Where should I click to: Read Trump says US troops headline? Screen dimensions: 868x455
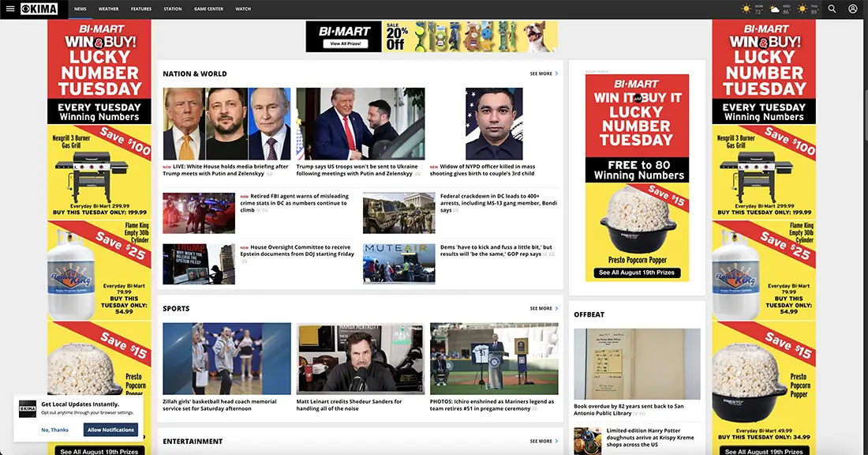pos(357,170)
